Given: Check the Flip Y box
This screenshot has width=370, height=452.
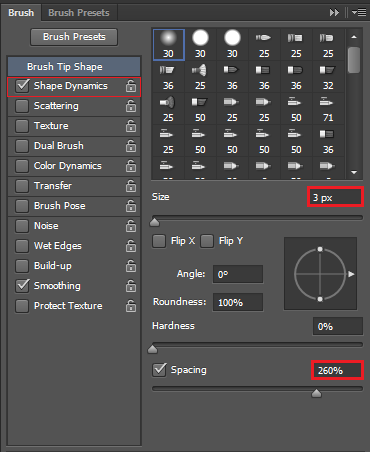Looking at the screenshot, I should [207, 241].
